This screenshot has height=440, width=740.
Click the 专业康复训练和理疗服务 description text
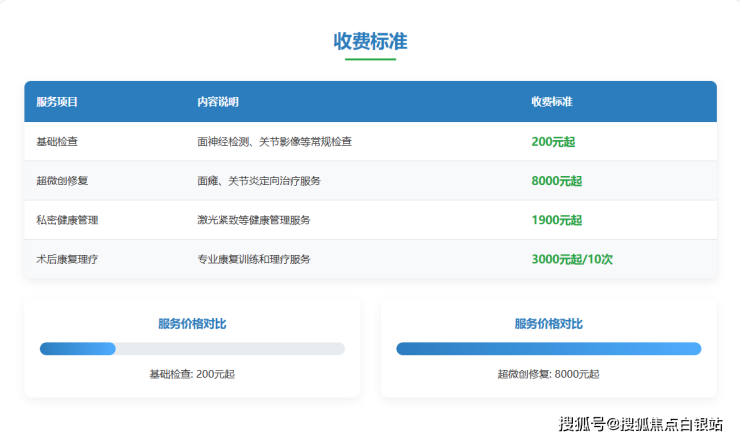(x=254, y=259)
